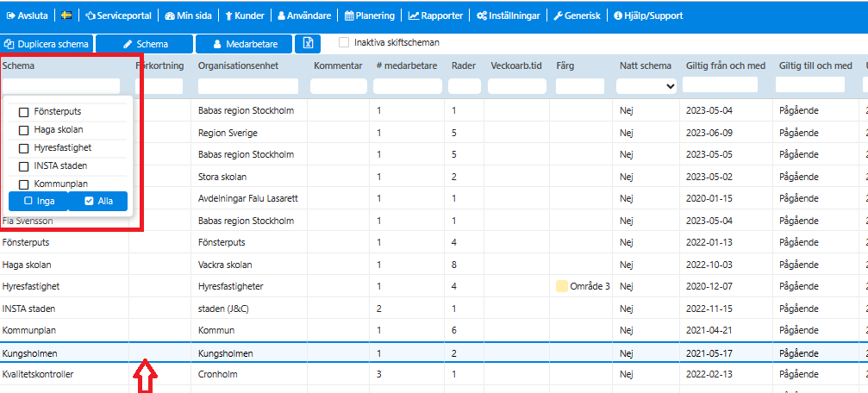This screenshot has width=868, height=393.
Task: Click the Avdelningar Falu Lasarett cell
Action: point(248,198)
